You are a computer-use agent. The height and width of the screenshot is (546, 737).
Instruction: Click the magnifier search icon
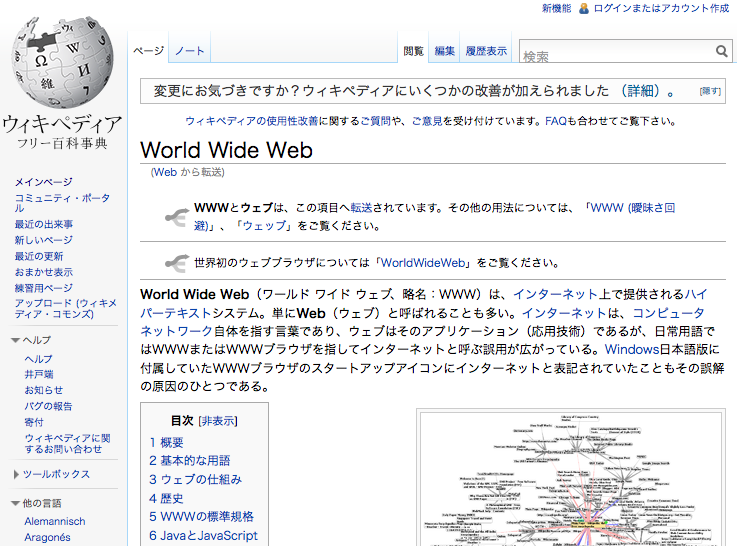[x=721, y=51]
